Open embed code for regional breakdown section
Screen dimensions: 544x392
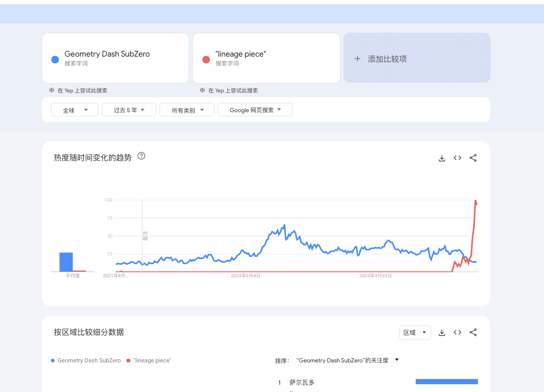457,332
